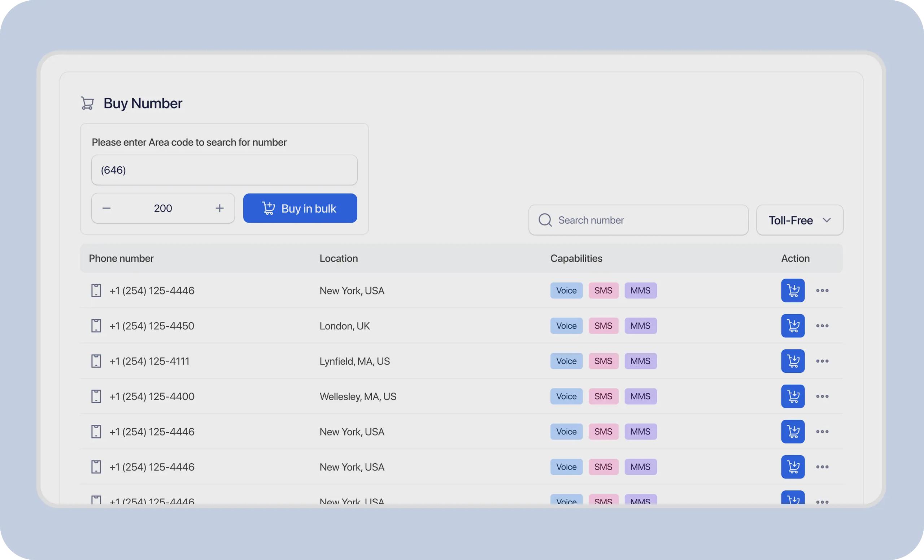Click the Capabilities column header
Image resolution: width=924 pixels, height=560 pixels.
[576, 258]
